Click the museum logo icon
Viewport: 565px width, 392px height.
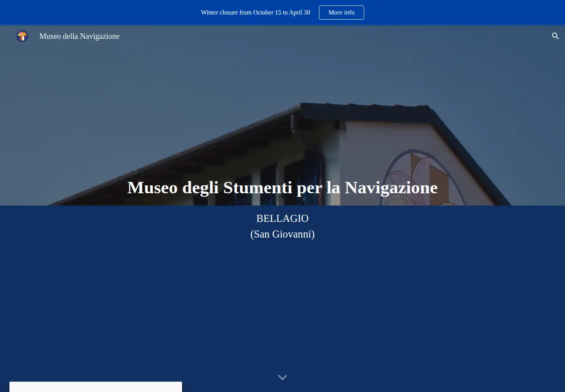pos(22,36)
